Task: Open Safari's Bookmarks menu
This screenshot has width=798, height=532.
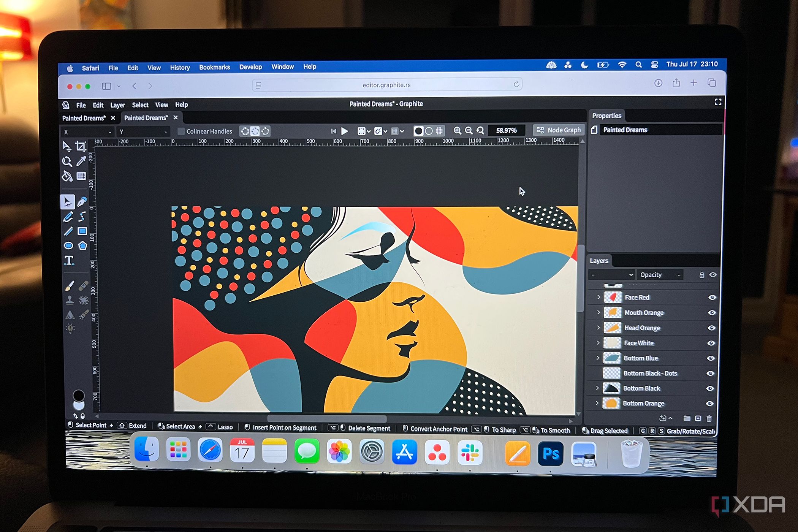Action: (x=214, y=67)
